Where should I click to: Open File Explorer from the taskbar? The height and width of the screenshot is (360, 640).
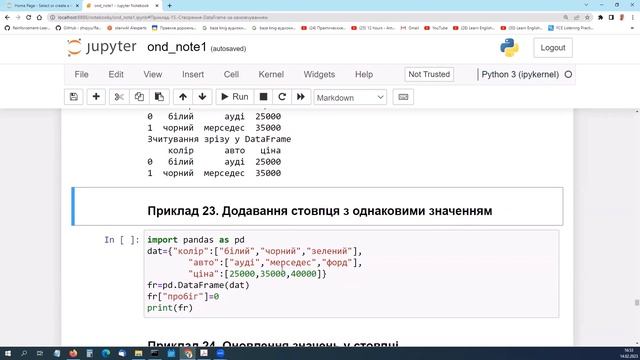tap(138, 353)
